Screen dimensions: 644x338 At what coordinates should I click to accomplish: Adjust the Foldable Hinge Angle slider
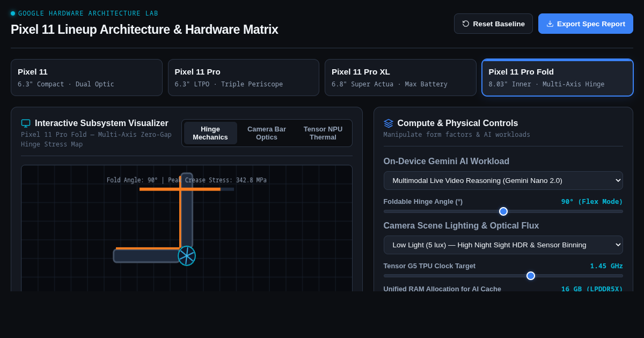pos(503,211)
